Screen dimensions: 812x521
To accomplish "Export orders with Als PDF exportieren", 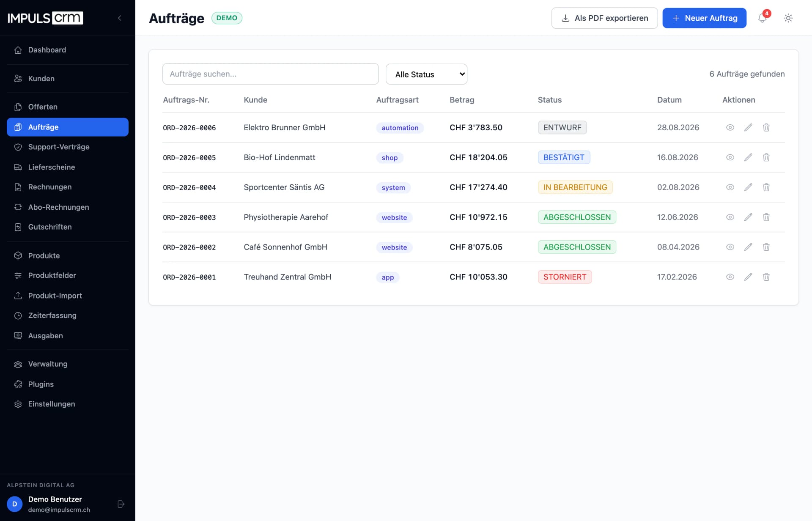I will click(604, 18).
